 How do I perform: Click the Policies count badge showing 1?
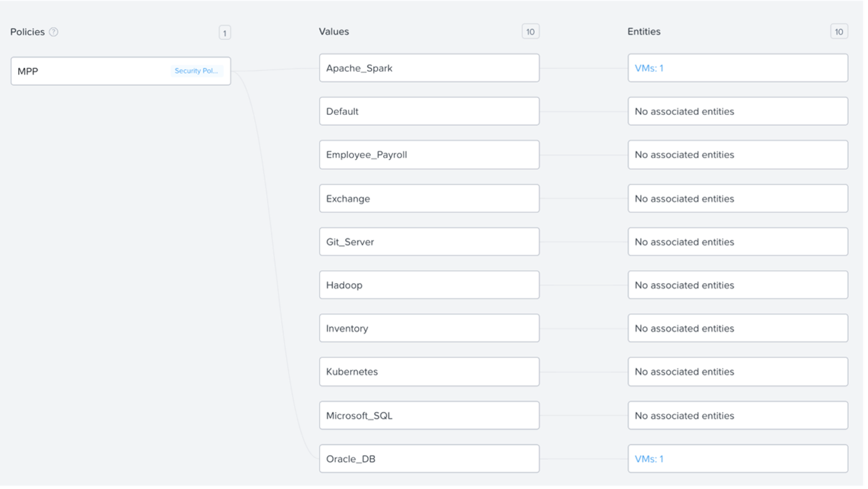(225, 32)
